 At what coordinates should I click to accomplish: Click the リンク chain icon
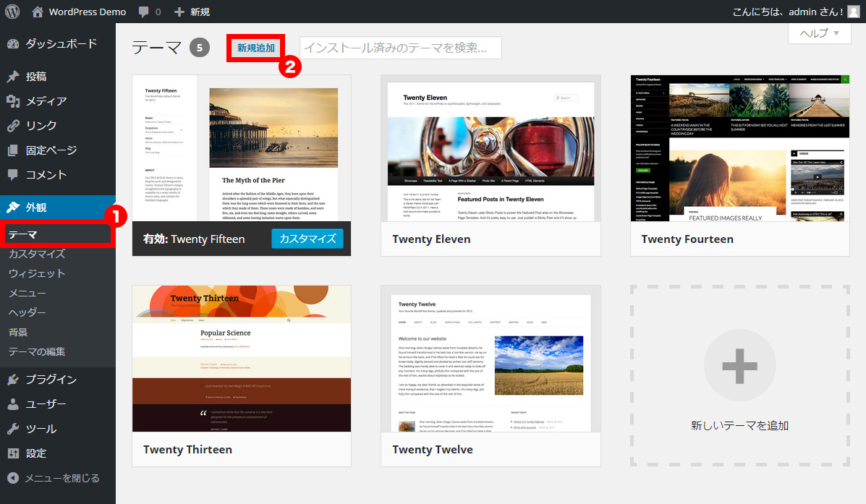[13, 126]
